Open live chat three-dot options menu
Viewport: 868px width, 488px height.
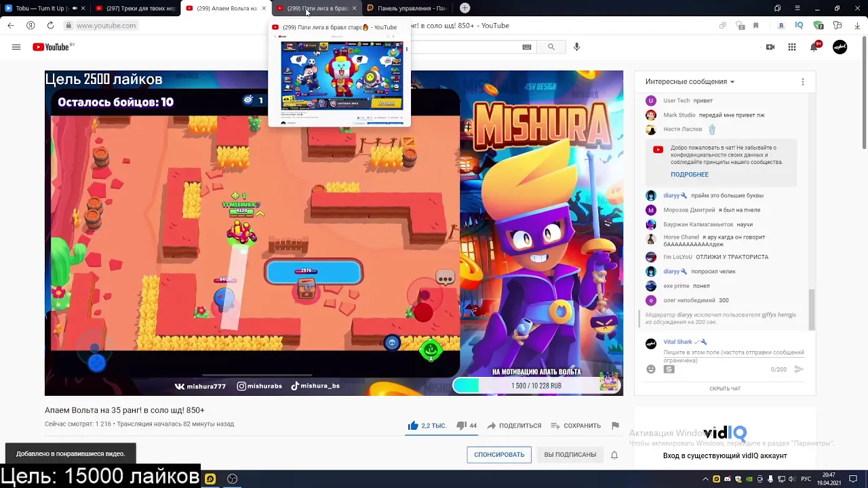coord(803,81)
